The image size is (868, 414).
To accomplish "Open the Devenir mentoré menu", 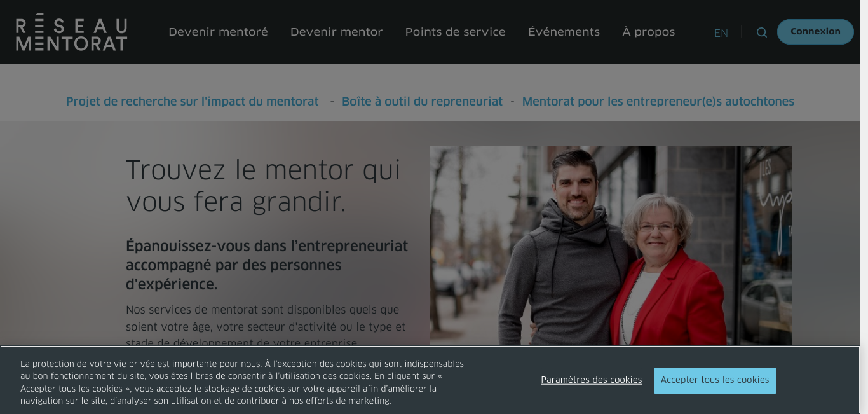I will pyautogui.click(x=218, y=32).
